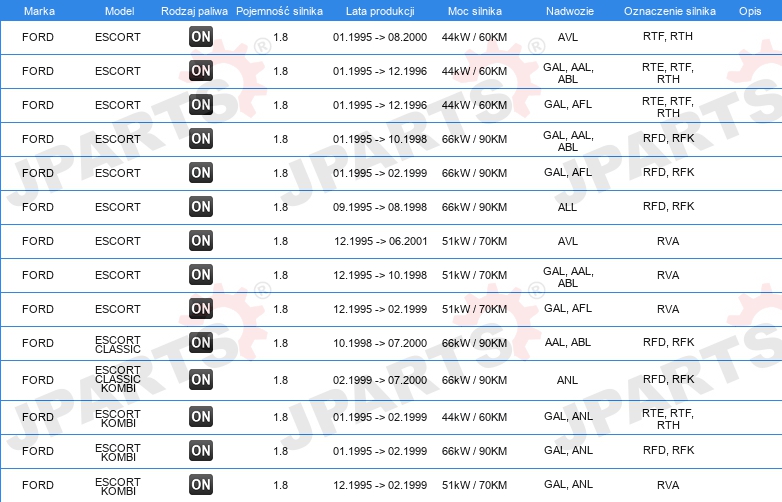Click the Model column header

click(x=119, y=11)
